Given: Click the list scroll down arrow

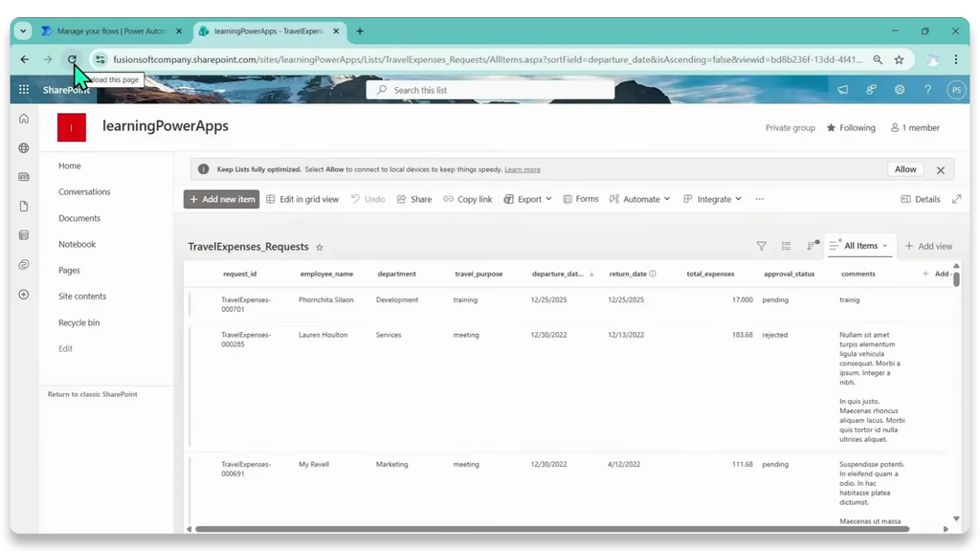Looking at the screenshot, I should pyautogui.click(x=956, y=518).
